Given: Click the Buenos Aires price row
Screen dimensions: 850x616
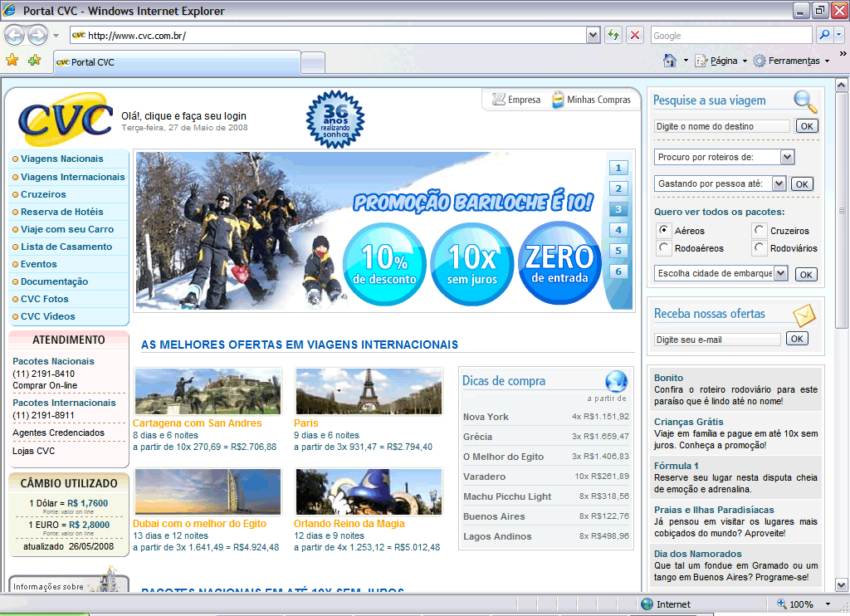Looking at the screenshot, I should tap(546, 516).
